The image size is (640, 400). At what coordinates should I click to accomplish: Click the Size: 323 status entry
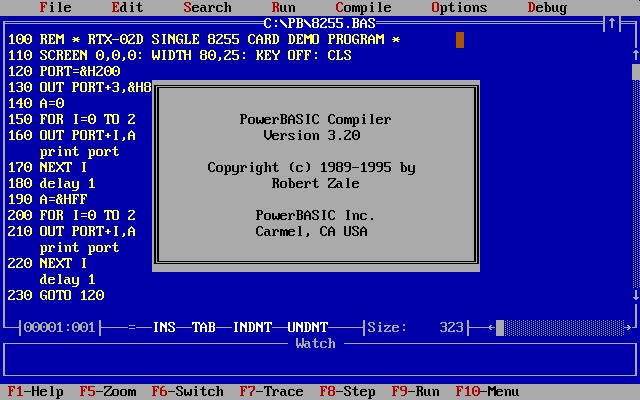coord(415,327)
